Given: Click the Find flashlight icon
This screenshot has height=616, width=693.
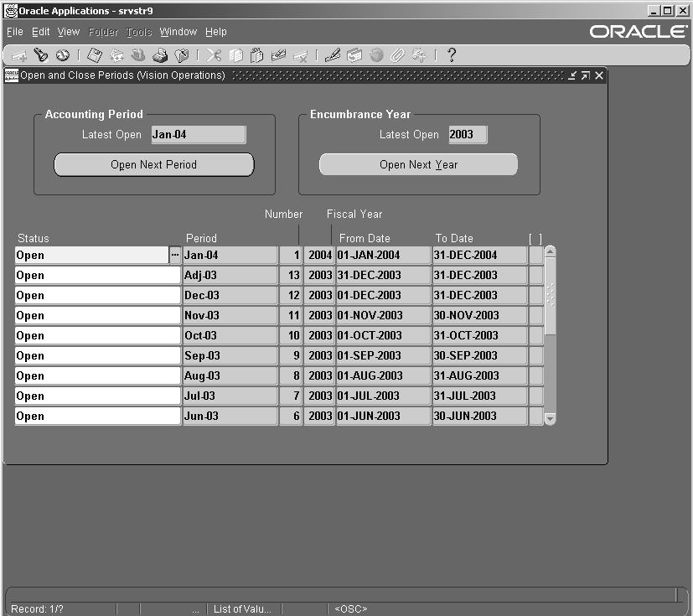Looking at the screenshot, I should (41, 55).
